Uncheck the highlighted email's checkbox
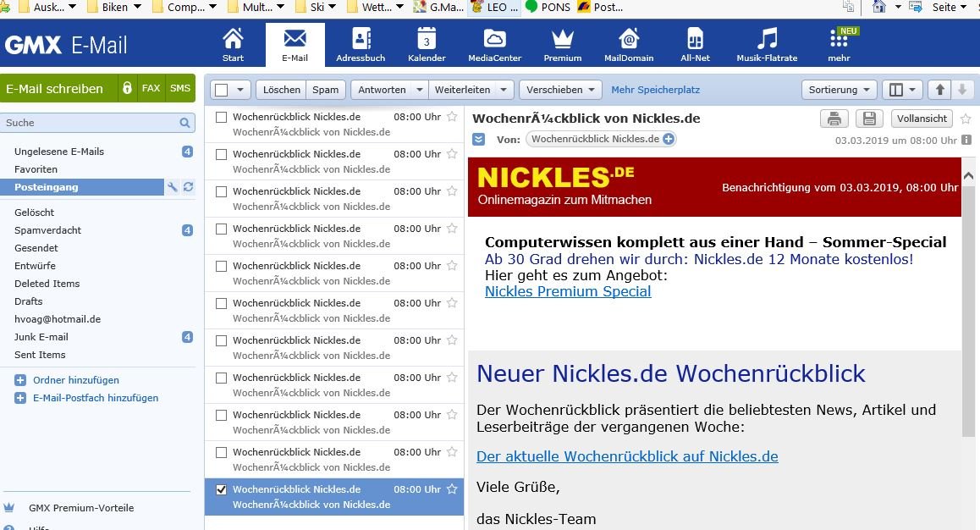Viewport: 980px width, 530px height. click(221, 489)
